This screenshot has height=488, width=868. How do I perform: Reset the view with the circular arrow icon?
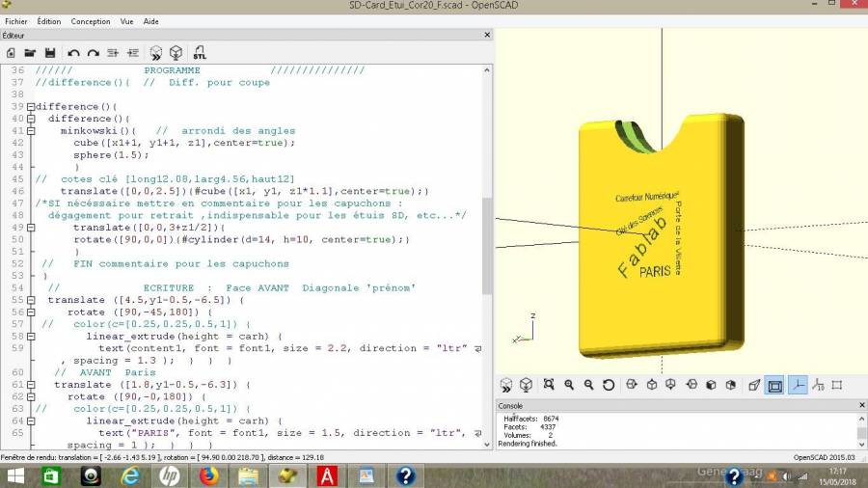(x=609, y=385)
